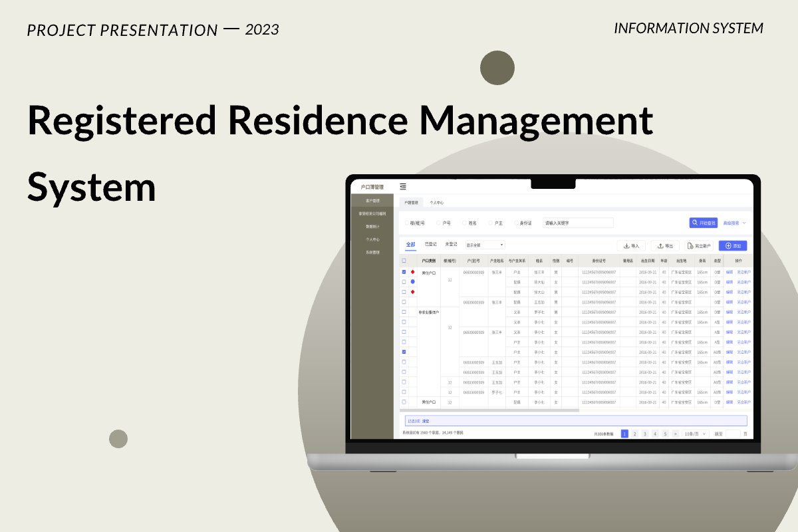Click the 请输入关键字 keyword input field
Screen dimensions: 798x532
tap(578, 223)
